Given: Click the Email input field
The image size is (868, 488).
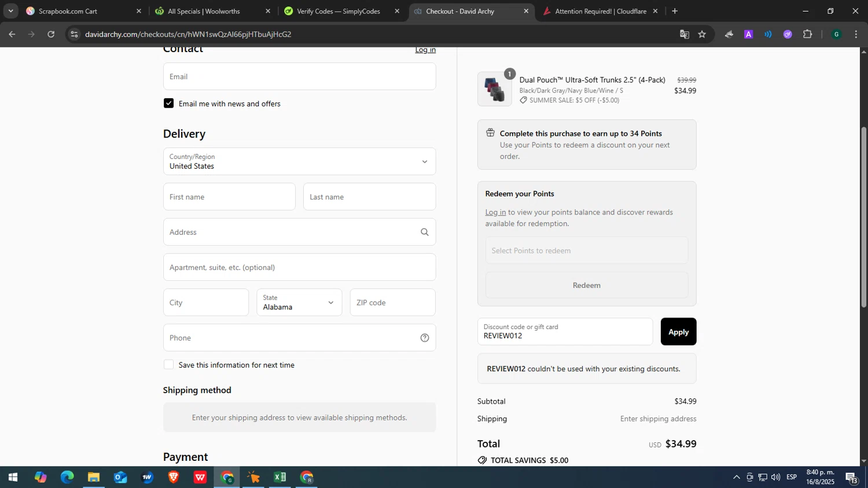Looking at the screenshot, I should pos(299,76).
